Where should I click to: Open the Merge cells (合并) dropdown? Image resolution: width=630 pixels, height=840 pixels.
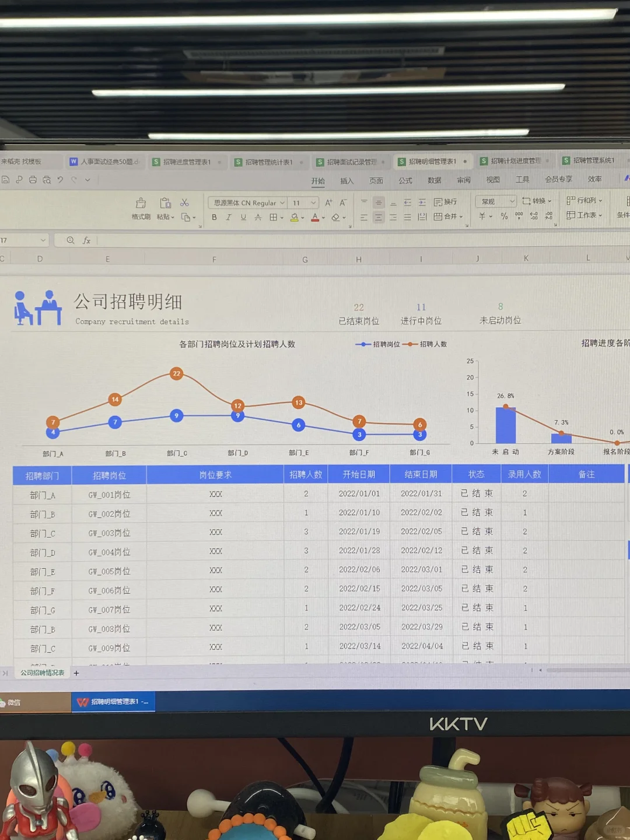(448, 216)
